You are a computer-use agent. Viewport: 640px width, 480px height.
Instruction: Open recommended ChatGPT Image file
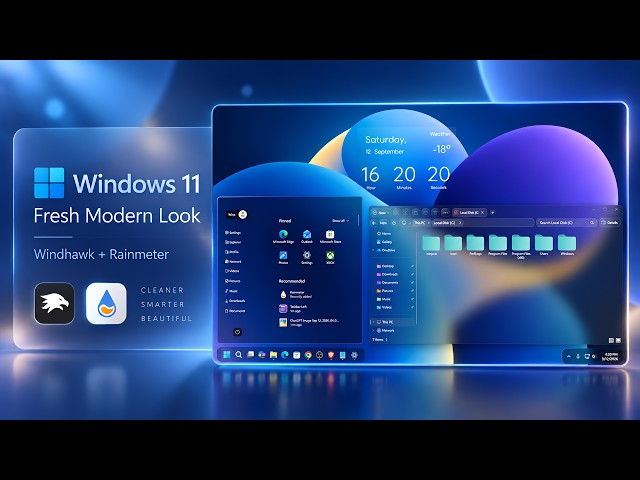tap(309, 322)
